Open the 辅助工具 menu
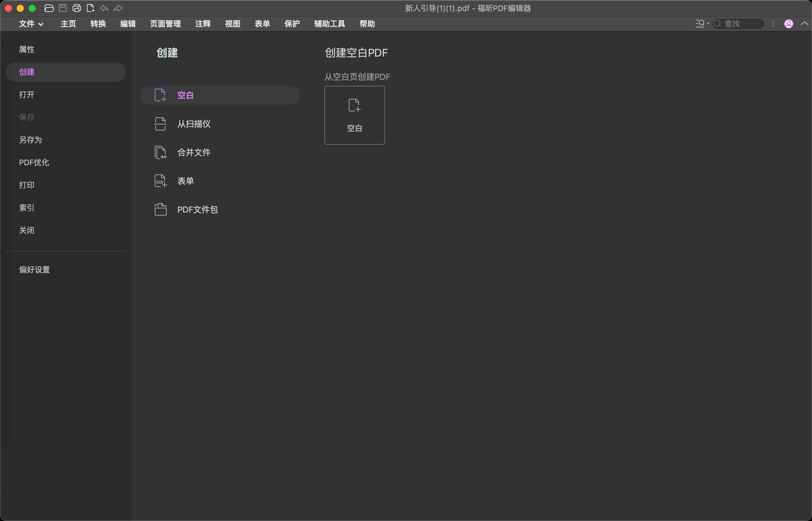 coord(330,24)
